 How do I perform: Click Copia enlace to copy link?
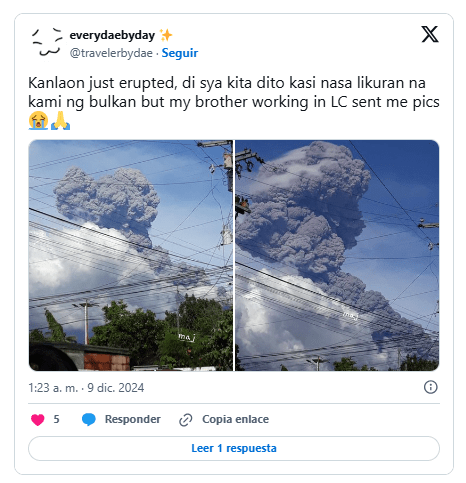[235, 419]
